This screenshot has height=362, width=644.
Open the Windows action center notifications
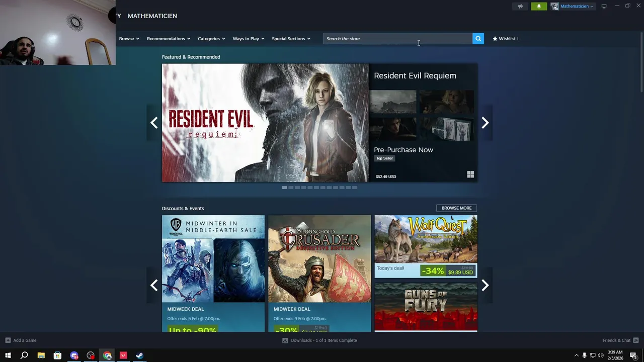pyautogui.click(x=633, y=355)
